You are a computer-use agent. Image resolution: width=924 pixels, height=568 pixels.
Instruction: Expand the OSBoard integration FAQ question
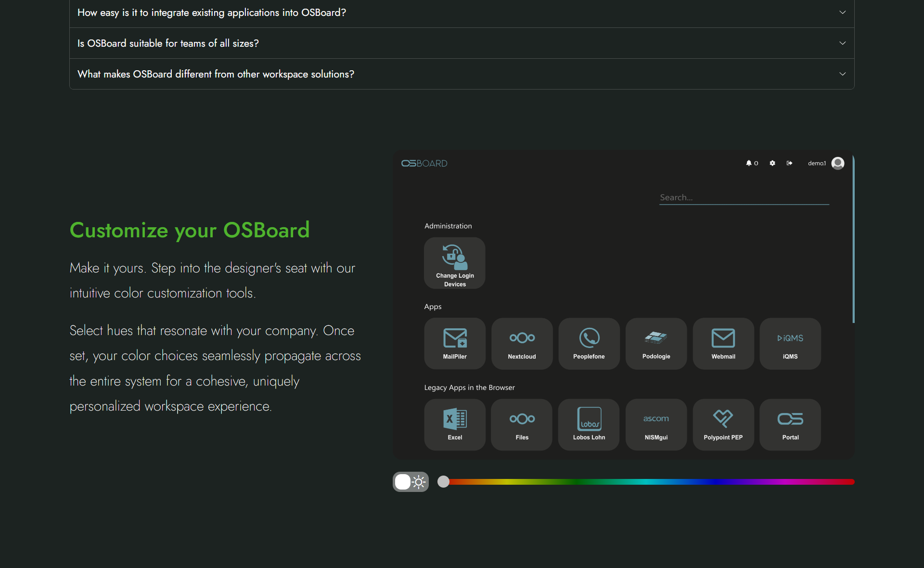tap(462, 13)
